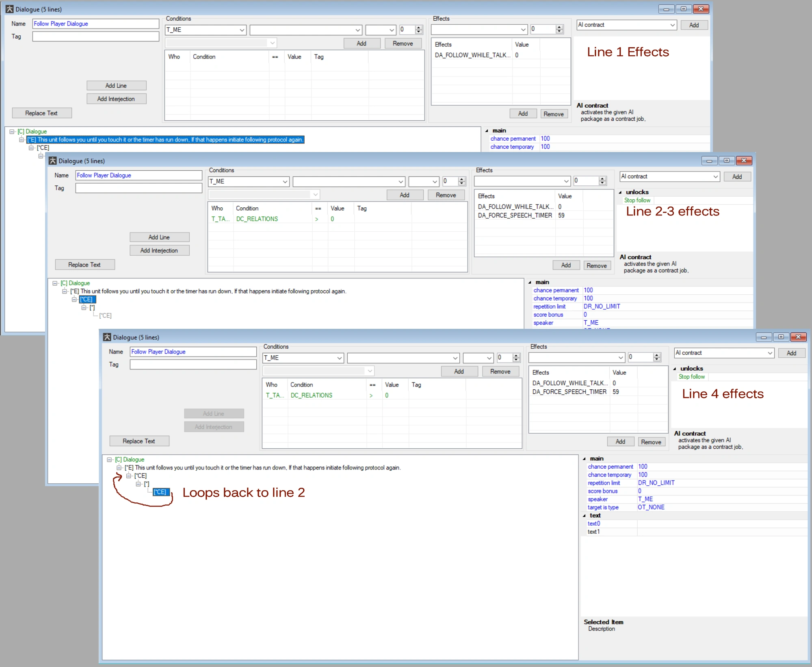Image resolution: width=812 pixels, height=667 pixels.
Task: Click Add next to the front window AI contract dropdown
Action: click(x=791, y=353)
